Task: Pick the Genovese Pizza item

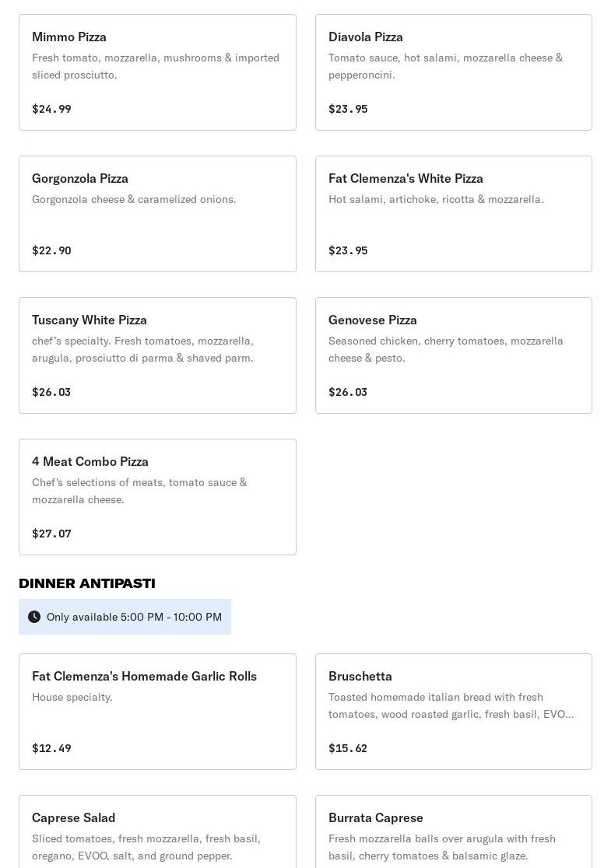Action: point(453,355)
